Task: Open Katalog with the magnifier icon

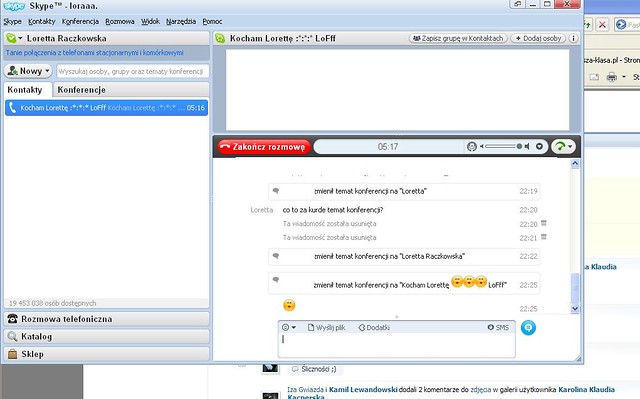Action: (x=12, y=337)
